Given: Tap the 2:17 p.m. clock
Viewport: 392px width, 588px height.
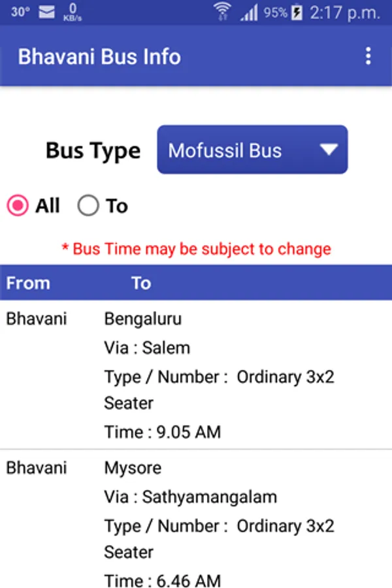Looking at the screenshot, I should 346,12.
